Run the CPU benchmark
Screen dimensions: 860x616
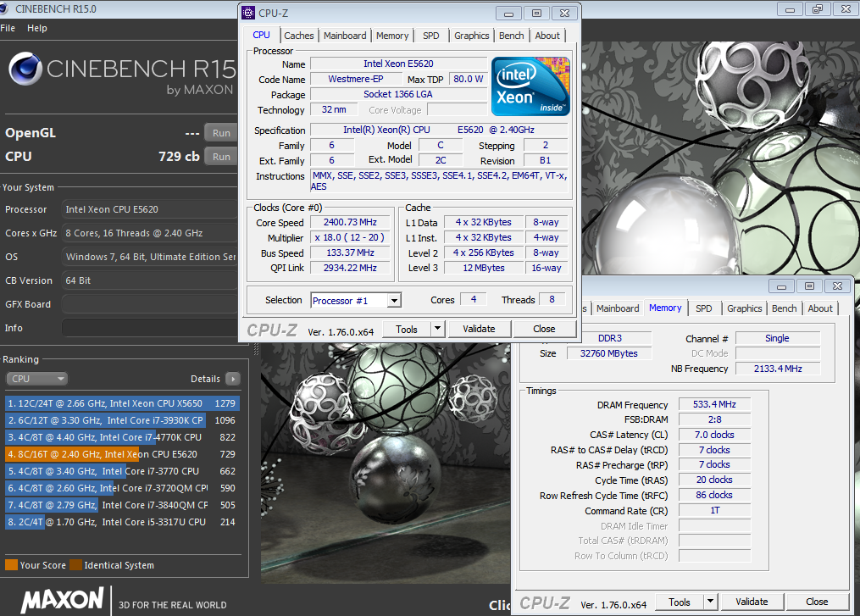coord(221,157)
